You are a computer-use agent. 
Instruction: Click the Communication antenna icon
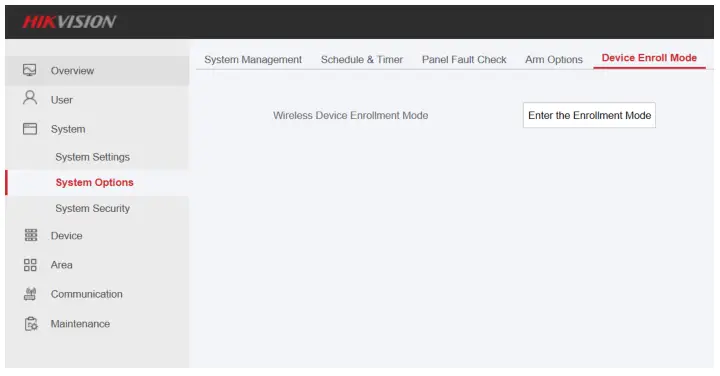(x=30, y=294)
